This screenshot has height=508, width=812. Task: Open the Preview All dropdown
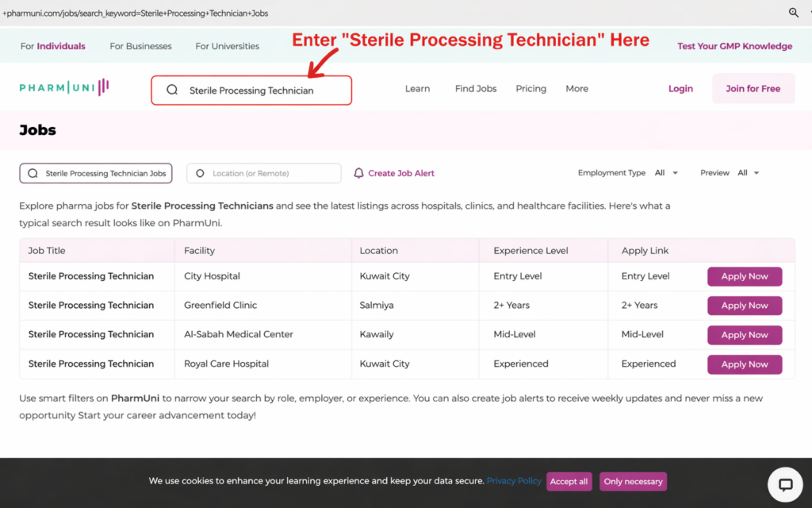point(749,172)
